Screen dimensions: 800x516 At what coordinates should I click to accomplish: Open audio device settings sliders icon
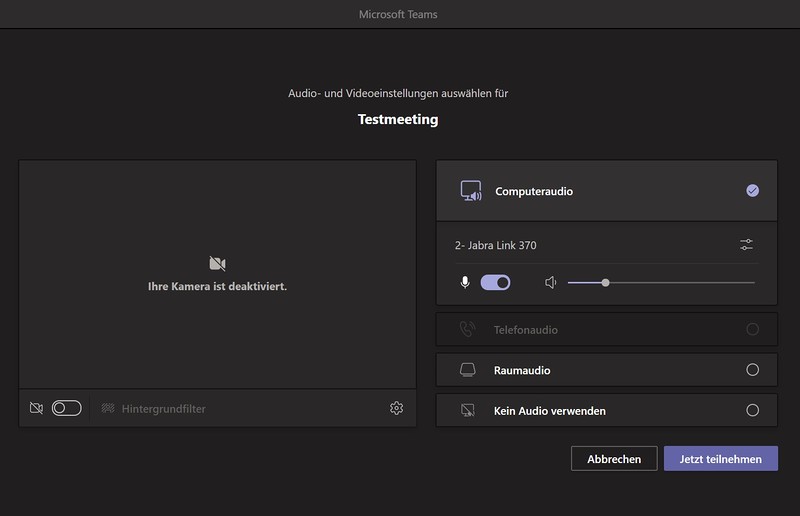tap(746, 245)
